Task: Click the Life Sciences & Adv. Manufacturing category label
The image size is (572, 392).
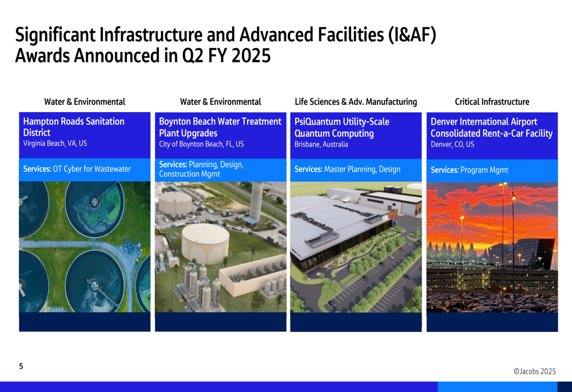Action: [356, 102]
